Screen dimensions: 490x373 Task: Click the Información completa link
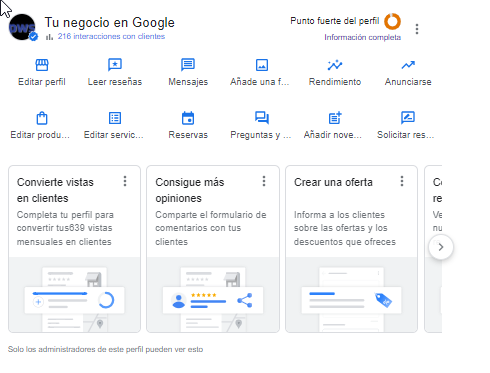[363, 37]
